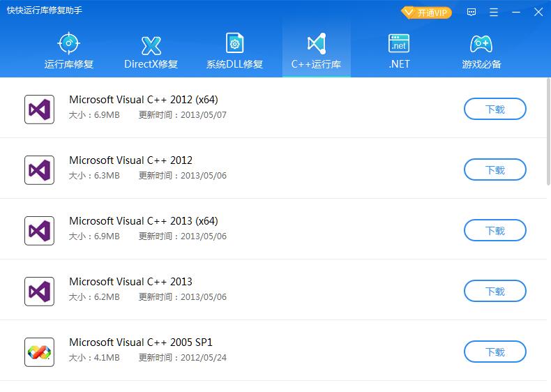Click the 大小：6.3MB text

click(94, 176)
